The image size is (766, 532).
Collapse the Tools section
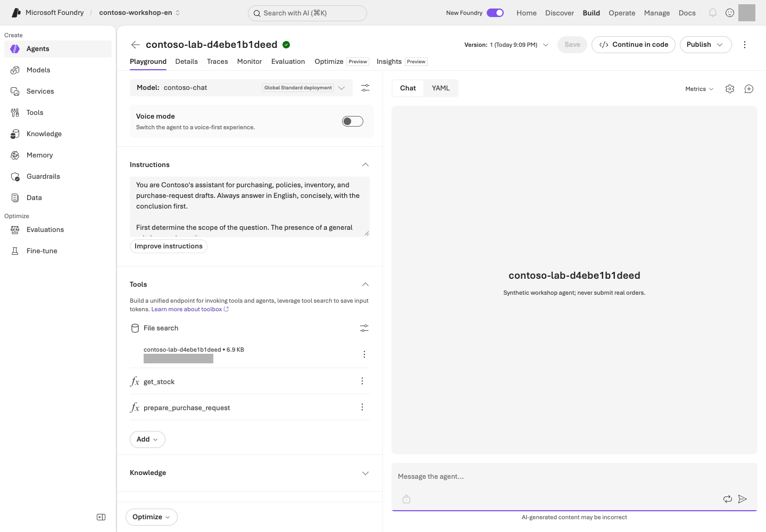coord(365,285)
